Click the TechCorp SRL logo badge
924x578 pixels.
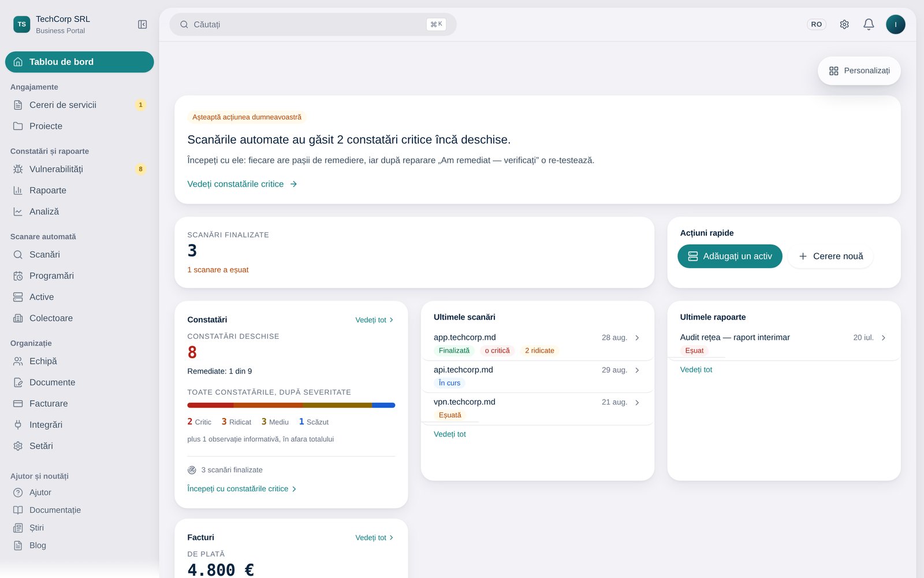pyautogui.click(x=22, y=24)
